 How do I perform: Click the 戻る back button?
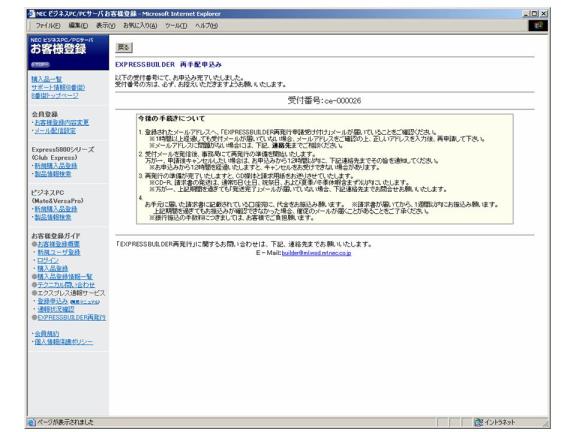click(x=124, y=47)
